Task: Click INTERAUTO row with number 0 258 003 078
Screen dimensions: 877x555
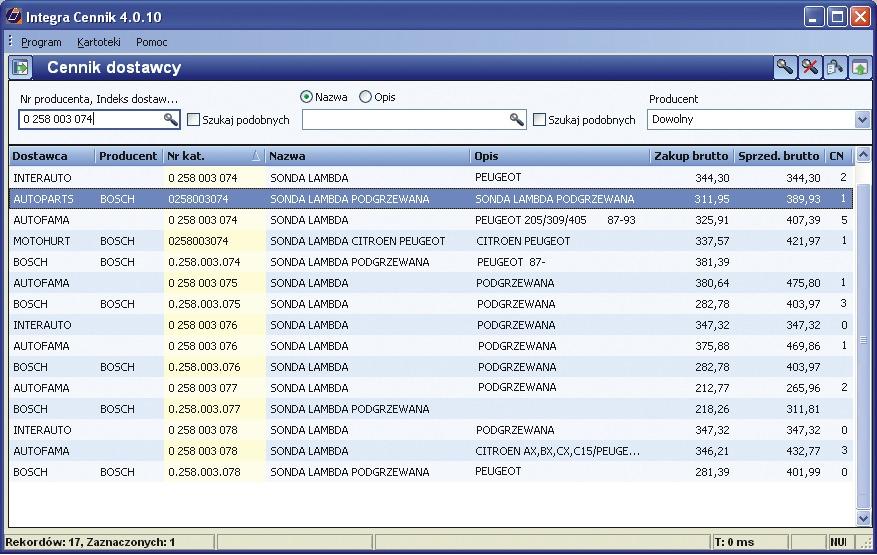Action: pos(431,430)
